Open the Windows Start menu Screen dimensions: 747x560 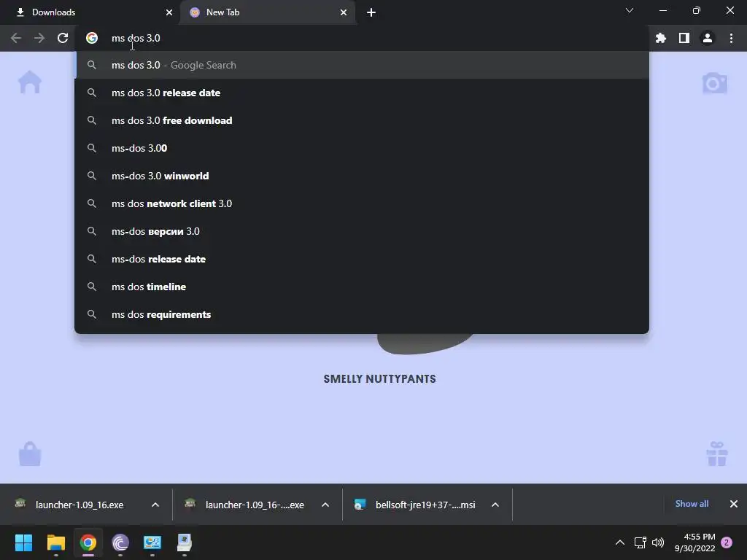[23, 542]
